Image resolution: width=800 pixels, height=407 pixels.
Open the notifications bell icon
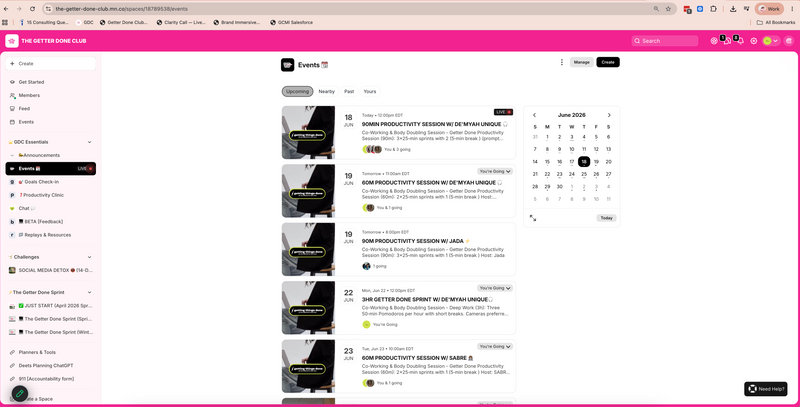(740, 41)
